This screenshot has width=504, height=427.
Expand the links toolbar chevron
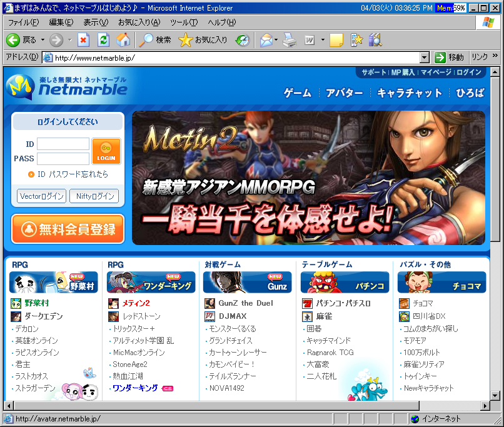[495, 57]
